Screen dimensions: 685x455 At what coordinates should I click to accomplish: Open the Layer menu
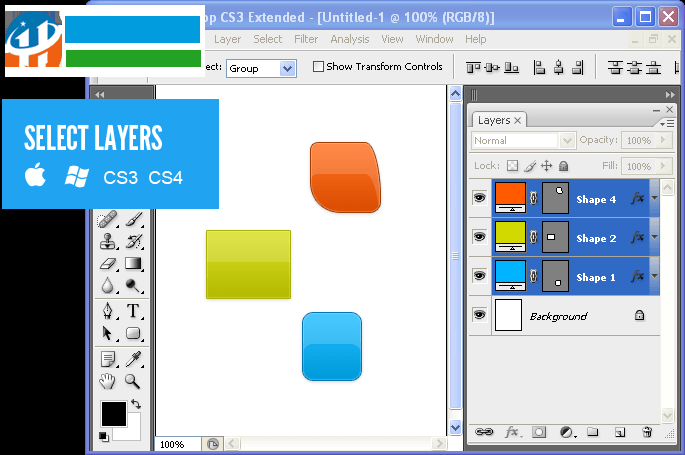pos(228,39)
